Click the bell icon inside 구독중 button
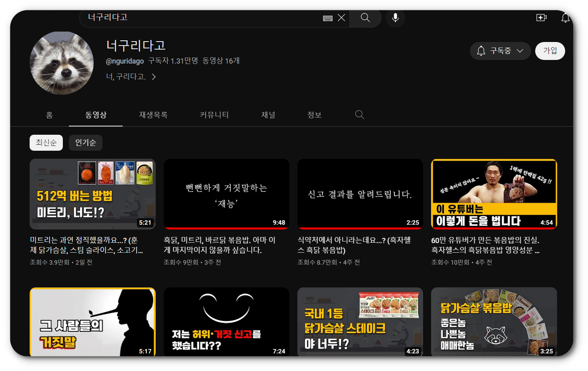This screenshot has width=588, height=371. coord(481,51)
